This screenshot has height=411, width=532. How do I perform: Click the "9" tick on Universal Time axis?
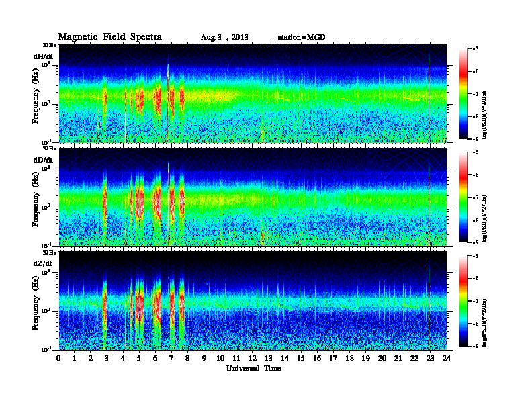point(204,359)
